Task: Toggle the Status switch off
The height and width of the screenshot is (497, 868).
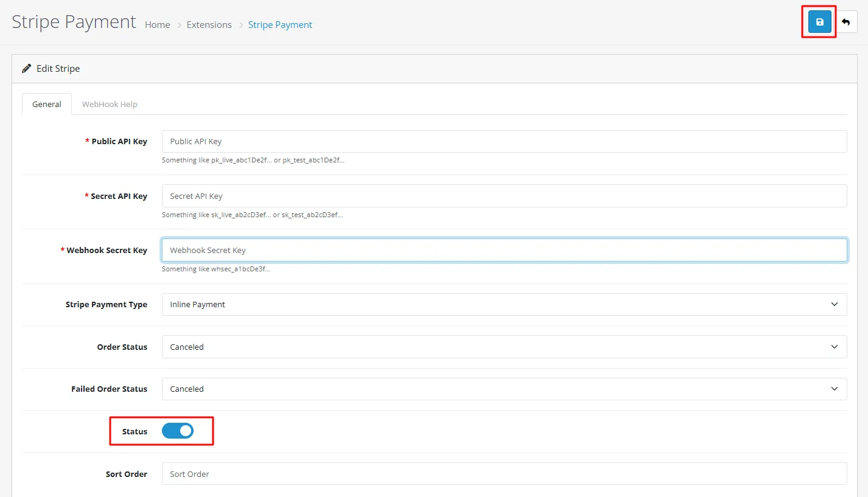Action: click(x=178, y=431)
